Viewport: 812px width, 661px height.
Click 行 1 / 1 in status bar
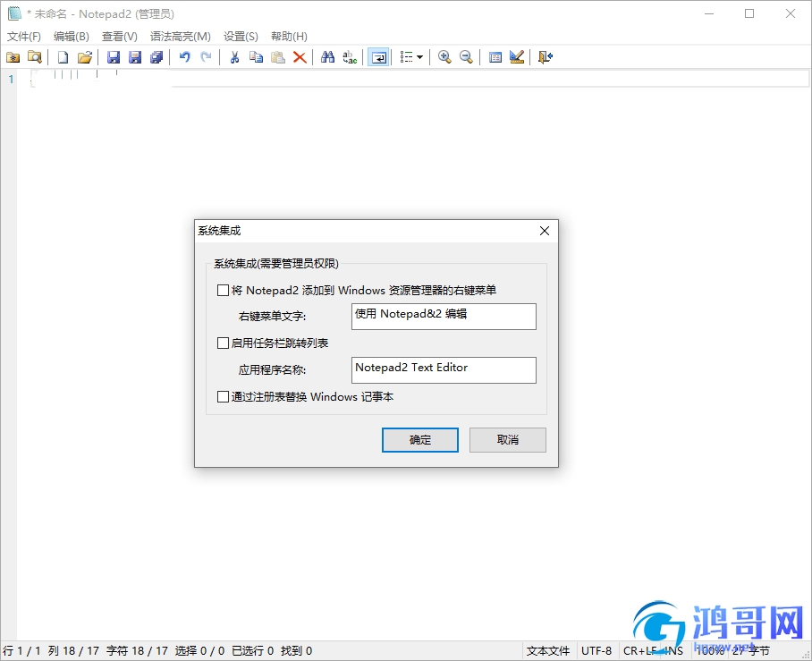[x=21, y=650]
